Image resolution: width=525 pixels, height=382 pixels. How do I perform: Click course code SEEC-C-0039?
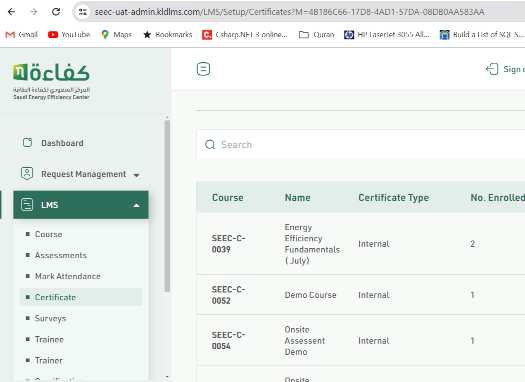tap(228, 244)
